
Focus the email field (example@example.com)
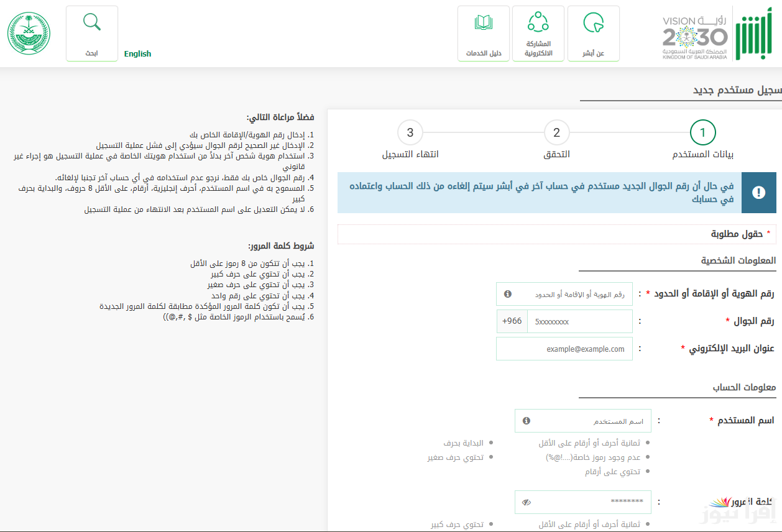(x=564, y=349)
